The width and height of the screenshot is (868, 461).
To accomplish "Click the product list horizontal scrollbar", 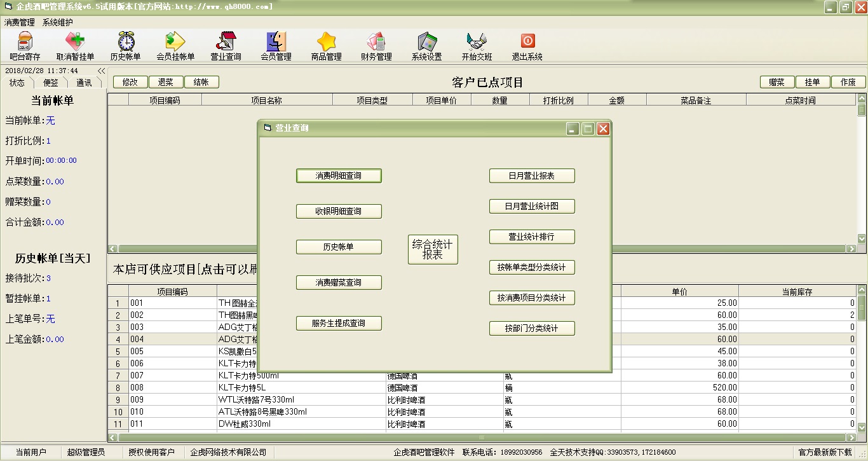I will (x=482, y=437).
